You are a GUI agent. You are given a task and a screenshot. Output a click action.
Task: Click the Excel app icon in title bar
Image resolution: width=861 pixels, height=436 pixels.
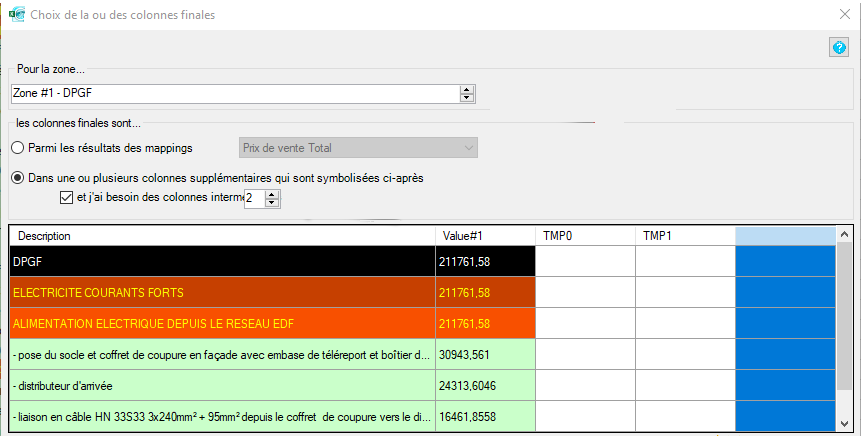[17, 14]
